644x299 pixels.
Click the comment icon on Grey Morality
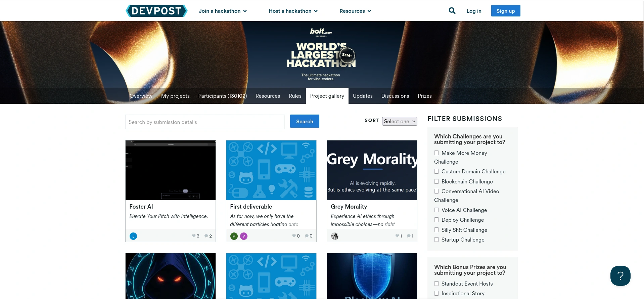click(409, 236)
